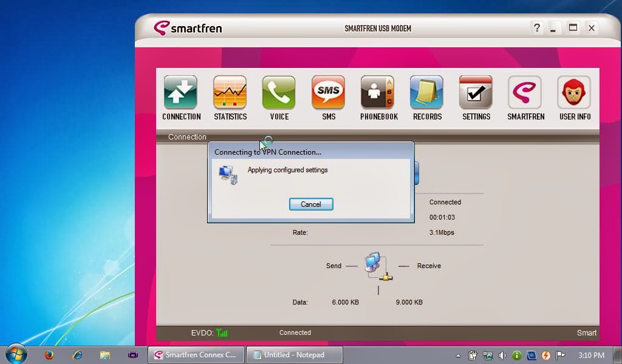The width and height of the screenshot is (622, 364).
Task: Click the Connected status in status bar
Action: [x=295, y=332]
